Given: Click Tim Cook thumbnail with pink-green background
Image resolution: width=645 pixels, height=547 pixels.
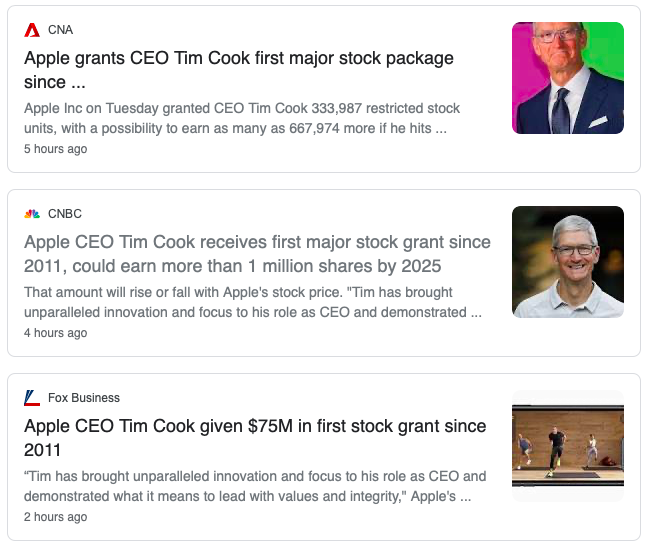Looking at the screenshot, I should [x=567, y=78].
